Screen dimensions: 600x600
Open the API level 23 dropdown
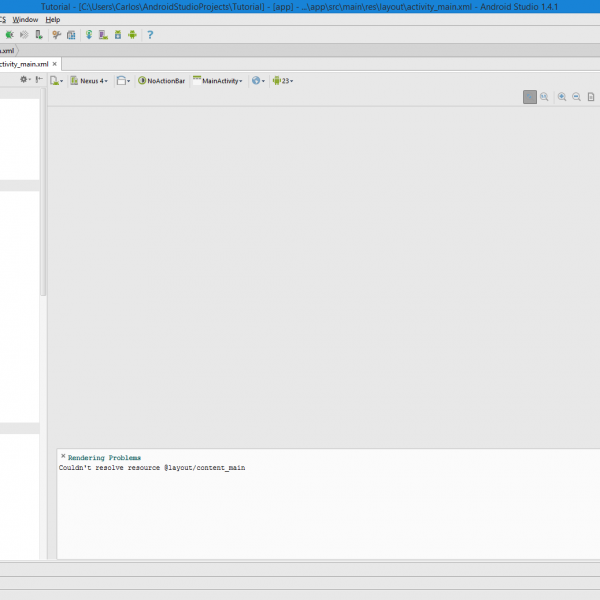point(283,81)
